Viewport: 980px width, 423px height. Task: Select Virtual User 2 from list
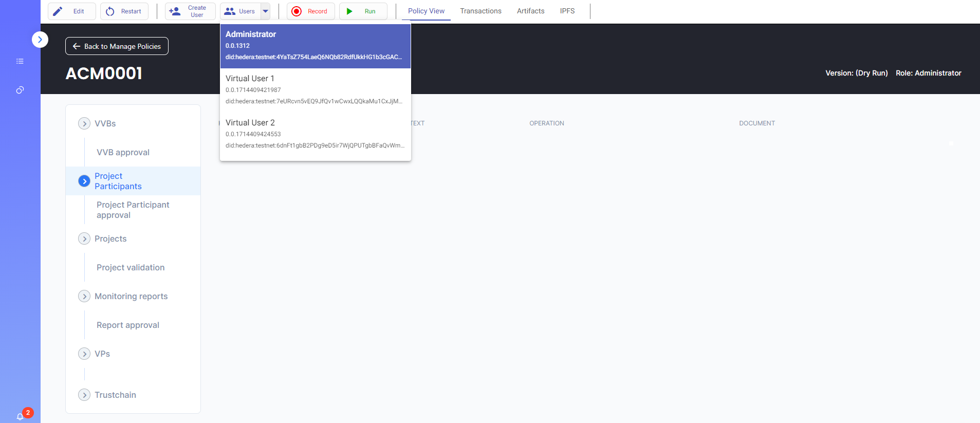tap(315, 134)
